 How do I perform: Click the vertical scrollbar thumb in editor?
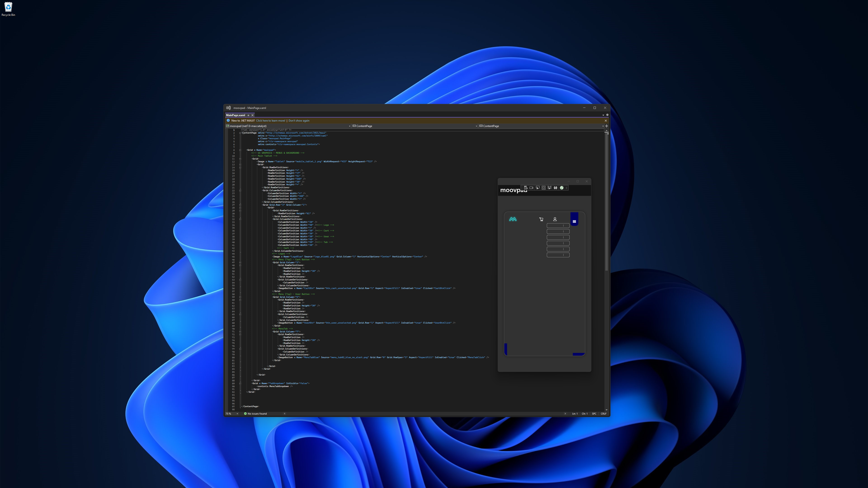coord(606,201)
